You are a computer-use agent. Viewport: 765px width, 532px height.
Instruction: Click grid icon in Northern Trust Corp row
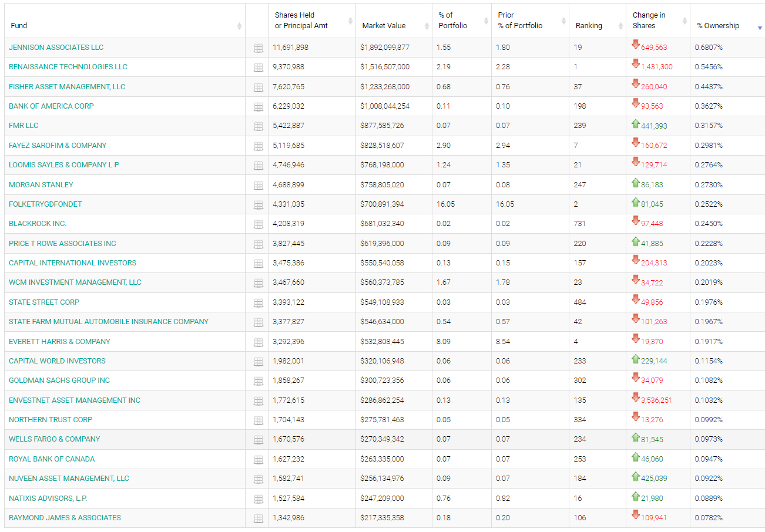(259, 420)
